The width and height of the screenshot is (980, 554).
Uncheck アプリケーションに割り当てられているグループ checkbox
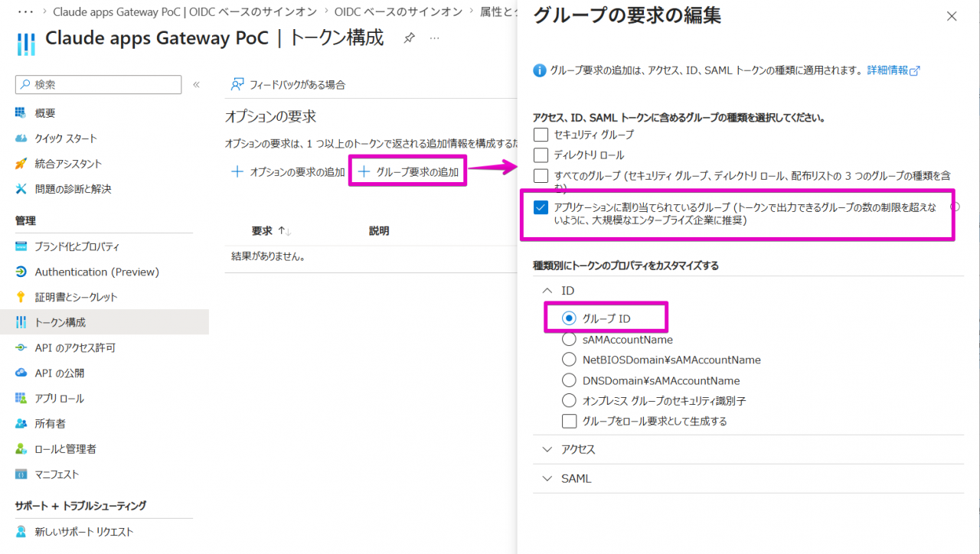[x=541, y=207]
